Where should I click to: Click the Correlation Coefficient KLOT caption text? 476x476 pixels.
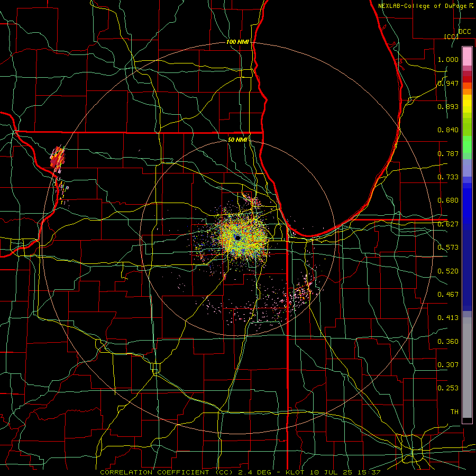tap(240, 472)
